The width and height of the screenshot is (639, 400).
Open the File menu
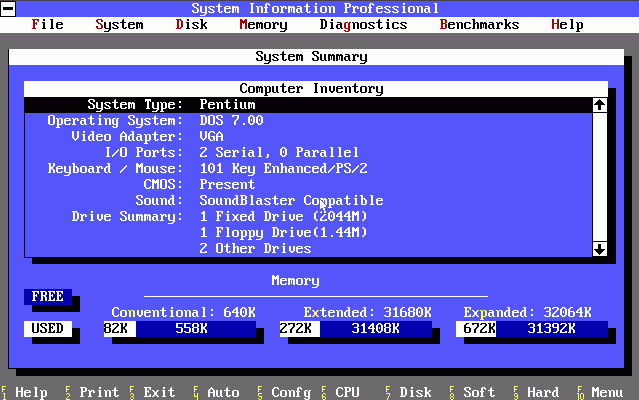point(47,24)
